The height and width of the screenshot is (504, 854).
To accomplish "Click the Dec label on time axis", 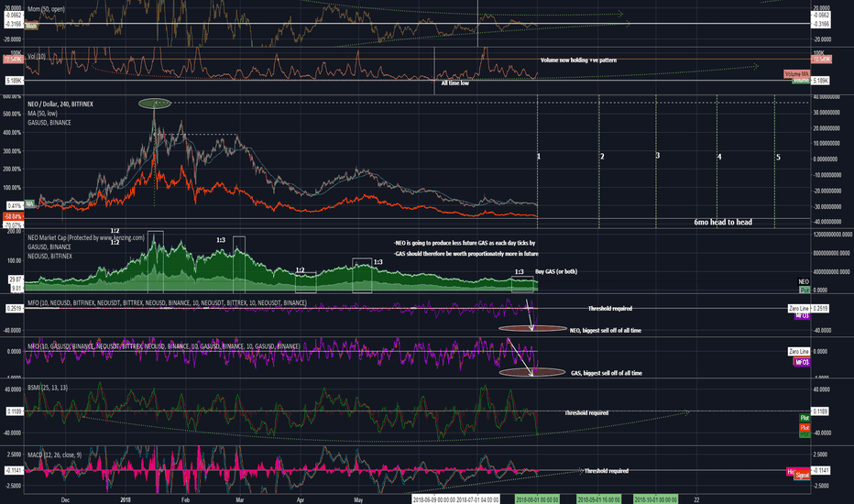I will [65, 499].
